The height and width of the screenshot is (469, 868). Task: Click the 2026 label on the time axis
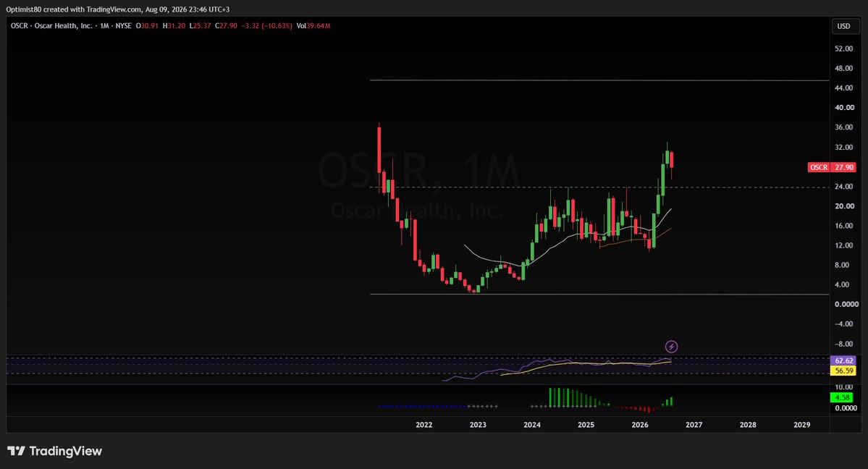tap(640, 425)
